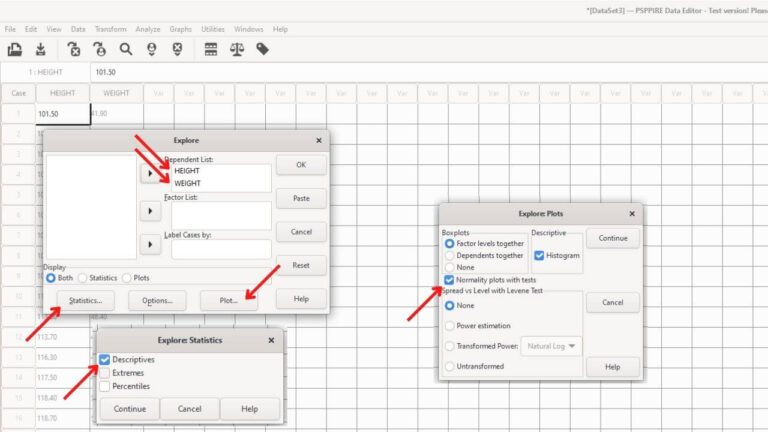The width and height of the screenshot is (768, 432).
Task: Open the View menu
Action: click(x=54, y=29)
